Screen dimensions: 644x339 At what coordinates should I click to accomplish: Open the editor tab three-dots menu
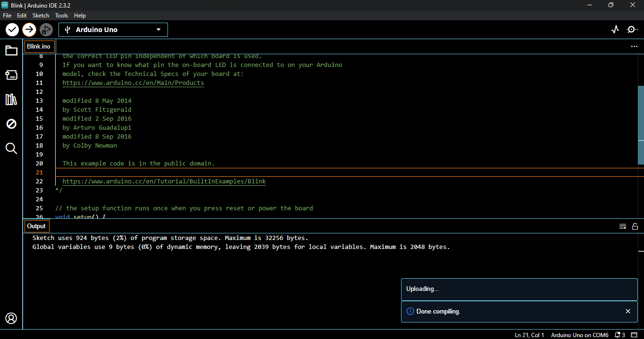click(x=634, y=47)
